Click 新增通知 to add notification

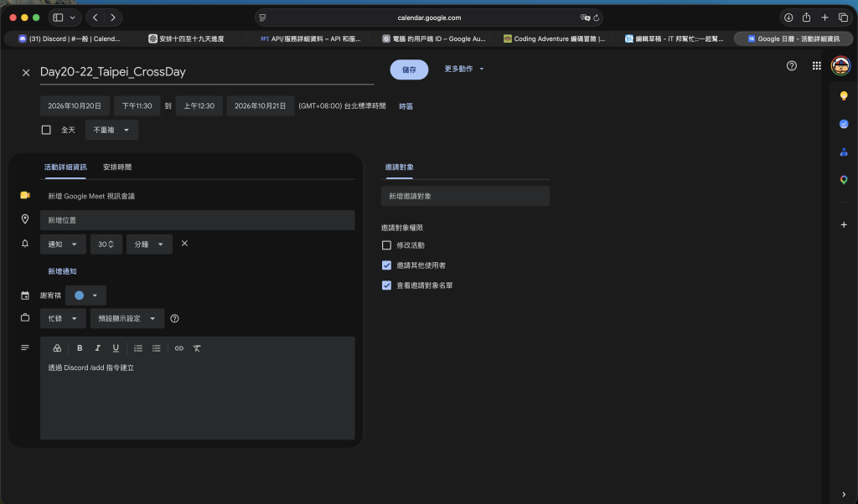pos(62,272)
